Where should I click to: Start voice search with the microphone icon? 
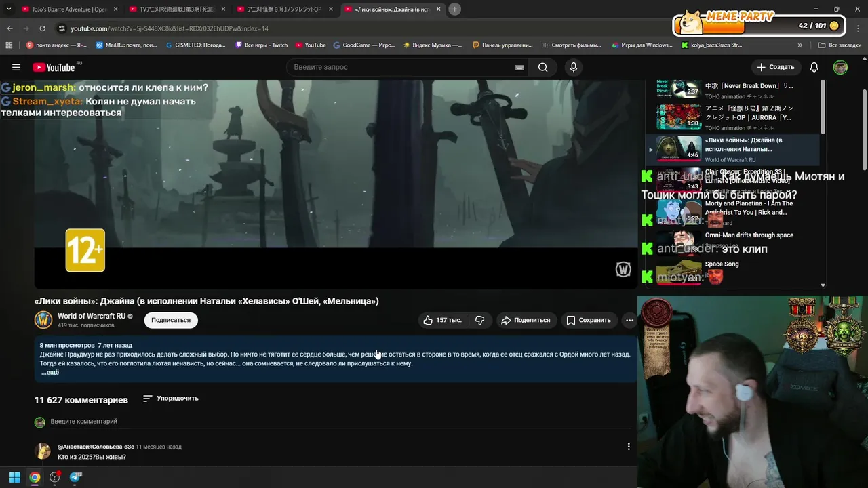[574, 67]
